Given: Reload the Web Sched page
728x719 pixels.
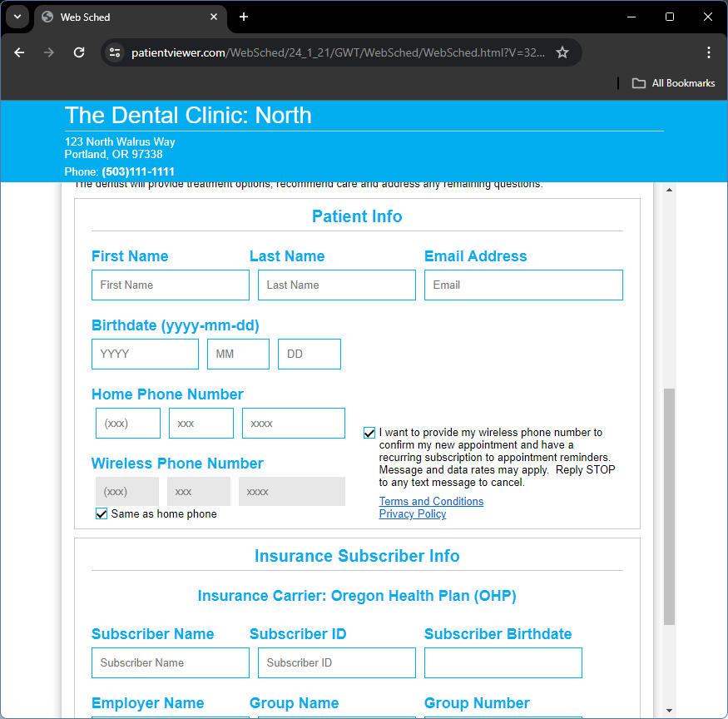Looking at the screenshot, I should [79, 52].
